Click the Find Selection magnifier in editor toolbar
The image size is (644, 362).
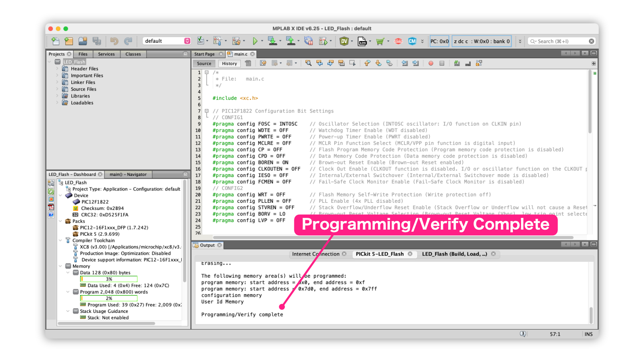308,63
